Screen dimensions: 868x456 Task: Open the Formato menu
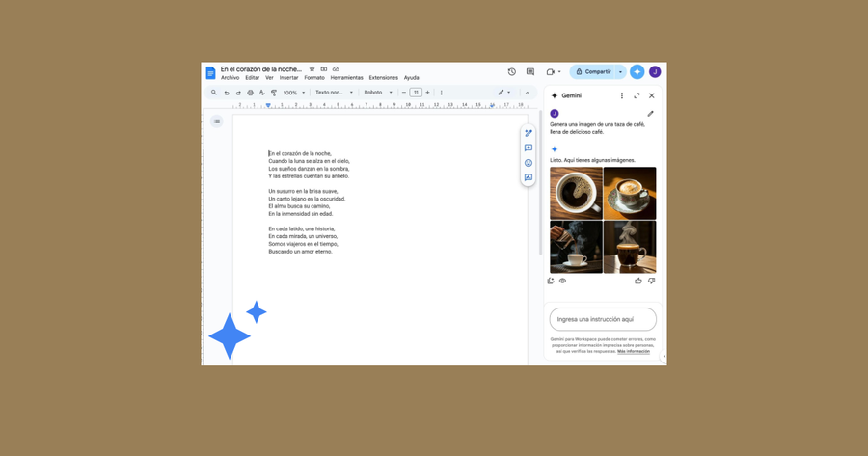coord(313,78)
